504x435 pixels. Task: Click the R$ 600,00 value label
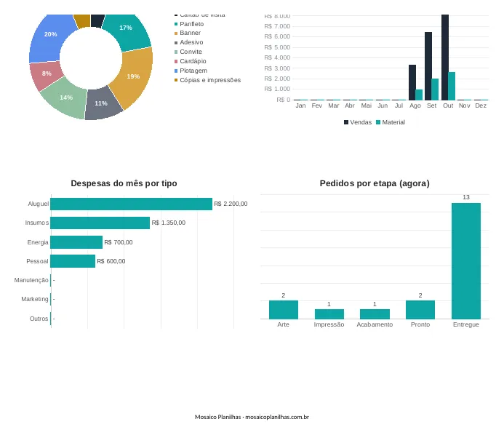111,261
